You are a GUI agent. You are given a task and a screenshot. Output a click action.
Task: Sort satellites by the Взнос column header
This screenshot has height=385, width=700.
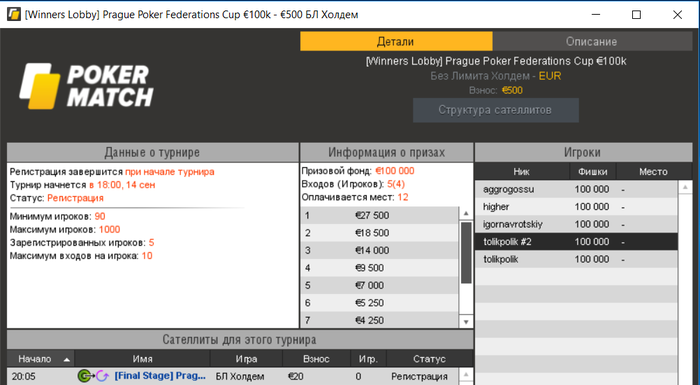click(x=316, y=359)
